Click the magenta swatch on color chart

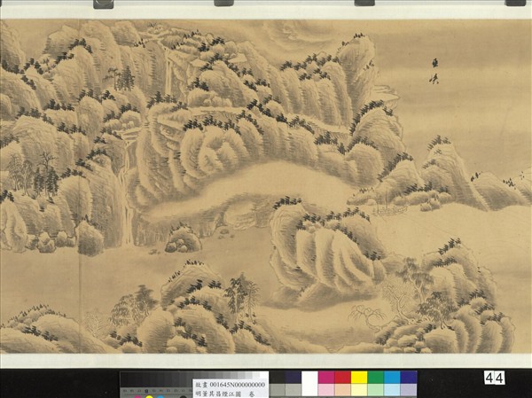pos(326,377)
